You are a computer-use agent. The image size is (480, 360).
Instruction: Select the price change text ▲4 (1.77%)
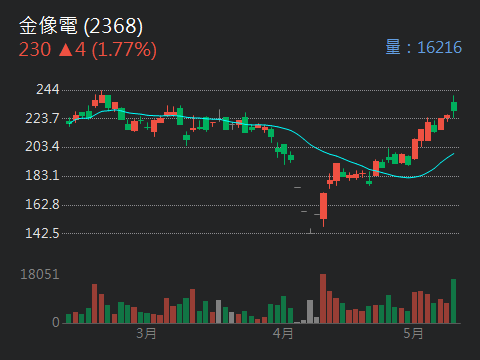[107, 50]
